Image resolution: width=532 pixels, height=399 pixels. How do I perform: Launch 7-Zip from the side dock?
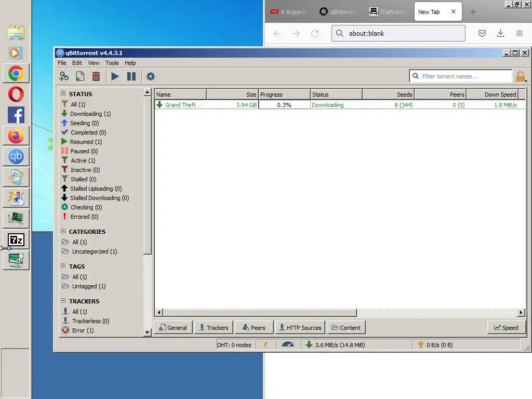pyautogui.click(x=16, y=240)
